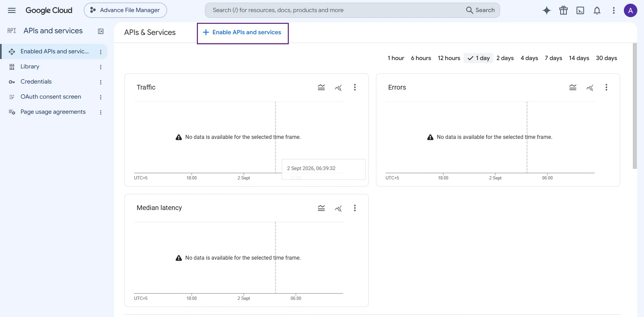
Task: Open Traffic chart more options
Action: tap(355, 88)
